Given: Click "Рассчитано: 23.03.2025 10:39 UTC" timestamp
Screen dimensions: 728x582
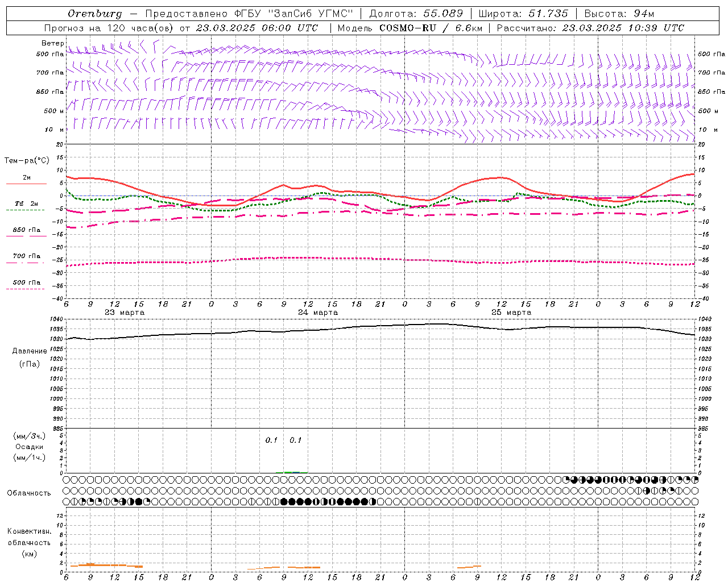Looking at the screenshot, I should click(590, 28).
